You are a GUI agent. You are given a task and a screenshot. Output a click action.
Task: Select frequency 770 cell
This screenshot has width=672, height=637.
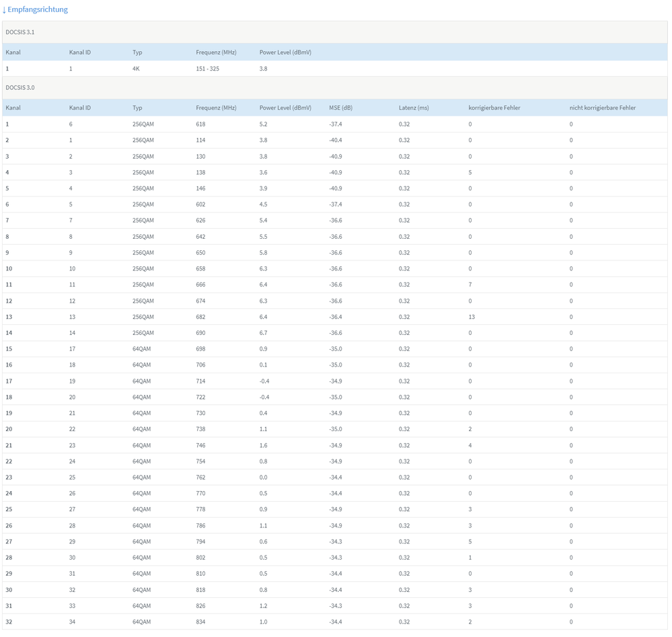tap(200, 494)
